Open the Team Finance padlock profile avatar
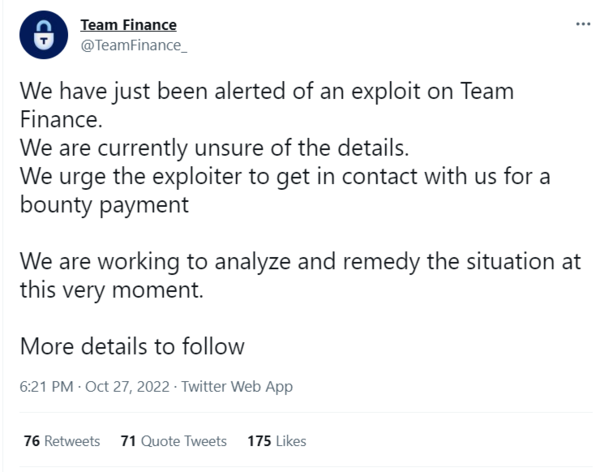600x472 pixels. [44, 35]
